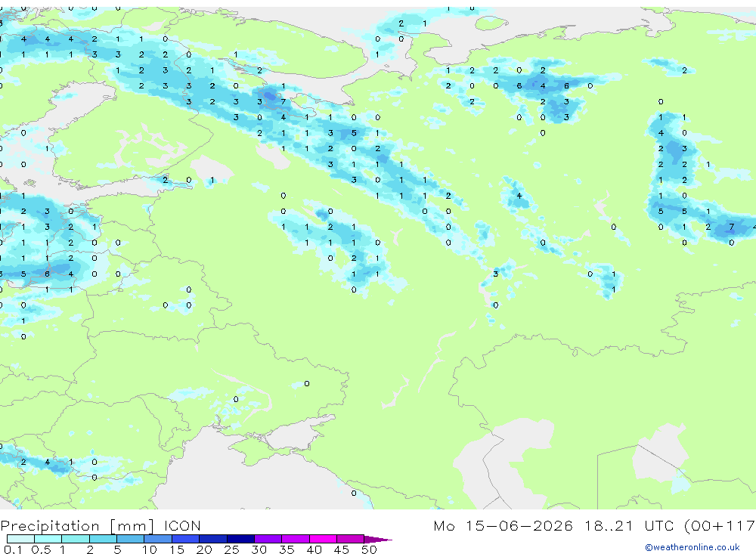The image size is (756, 554).
Task: Click the '10' legend scale label
Action: [150, 549]
